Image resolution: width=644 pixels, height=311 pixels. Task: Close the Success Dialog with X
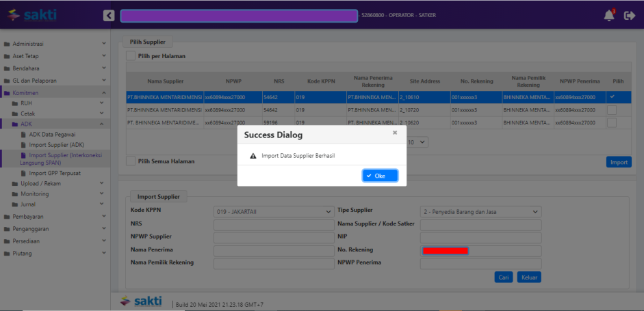pyautogui.click(x=394, y=133)
